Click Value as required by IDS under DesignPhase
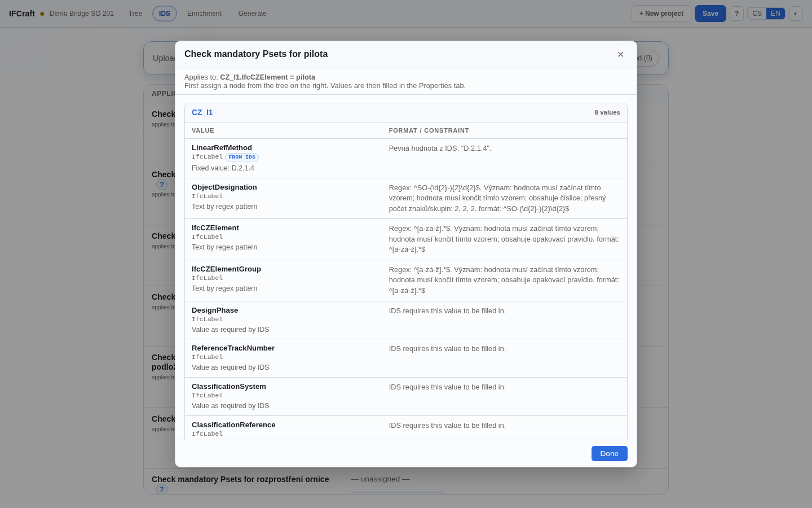Viewport: 812px width, 508px height. click(231, 330)
